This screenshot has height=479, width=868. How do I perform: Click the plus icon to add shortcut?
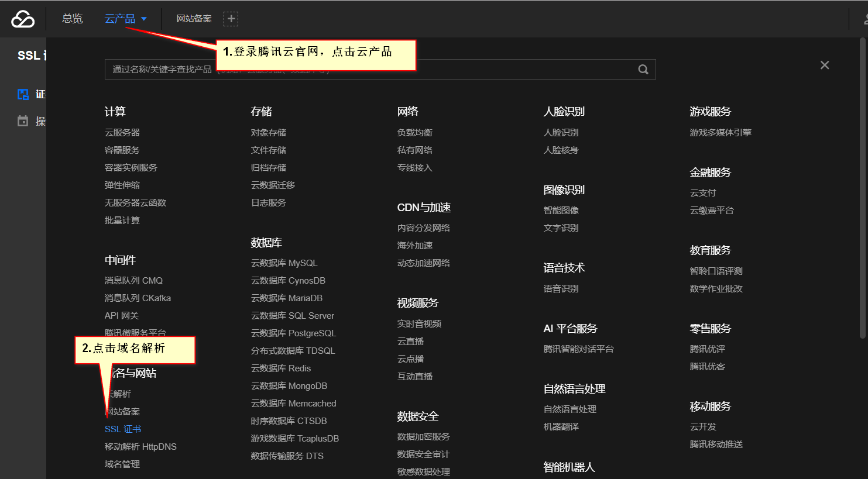pos(231,19)
